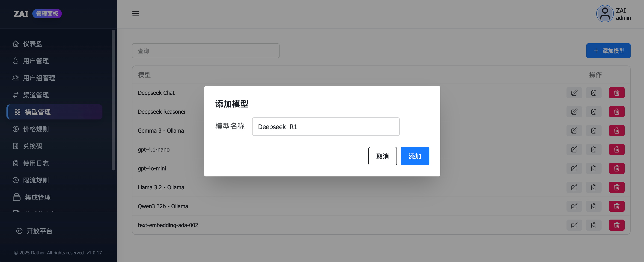Edit the Qwen3 32b - Ollama model
Image resolution: width=644 pixels, height=262 pixels.
point(574,206)
